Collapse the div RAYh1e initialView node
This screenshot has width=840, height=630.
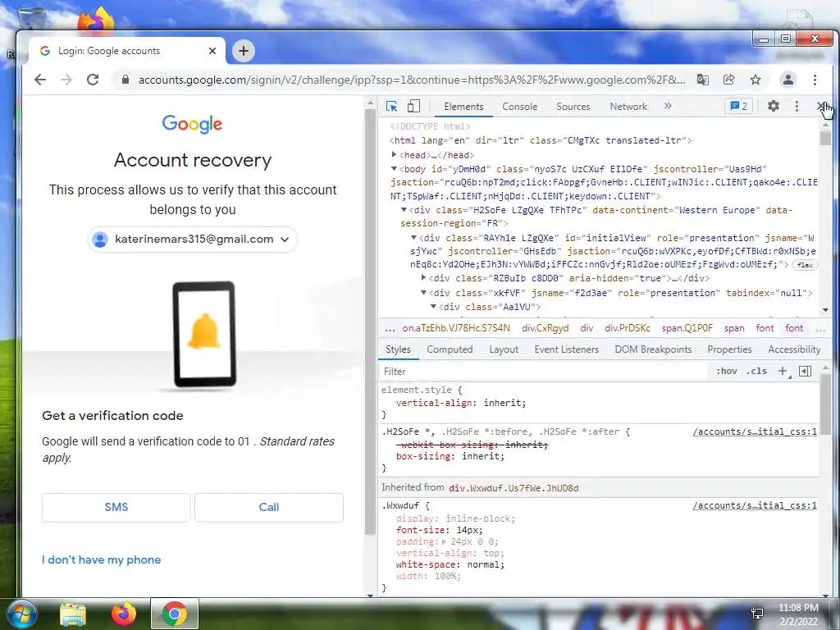413,237
